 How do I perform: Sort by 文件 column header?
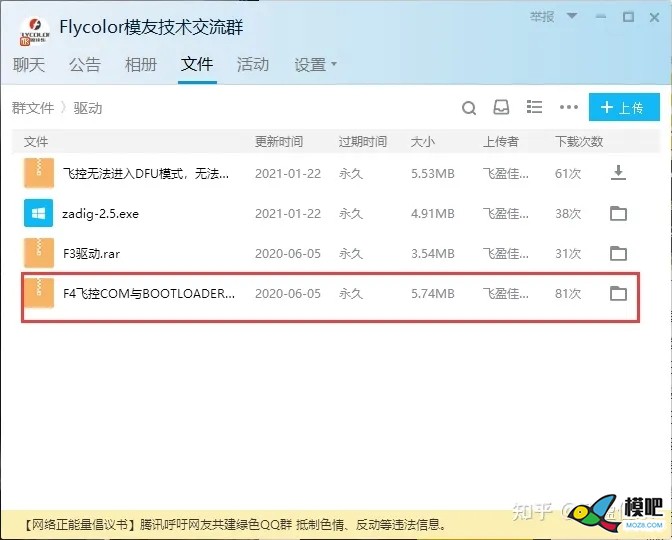coord(36,141)
